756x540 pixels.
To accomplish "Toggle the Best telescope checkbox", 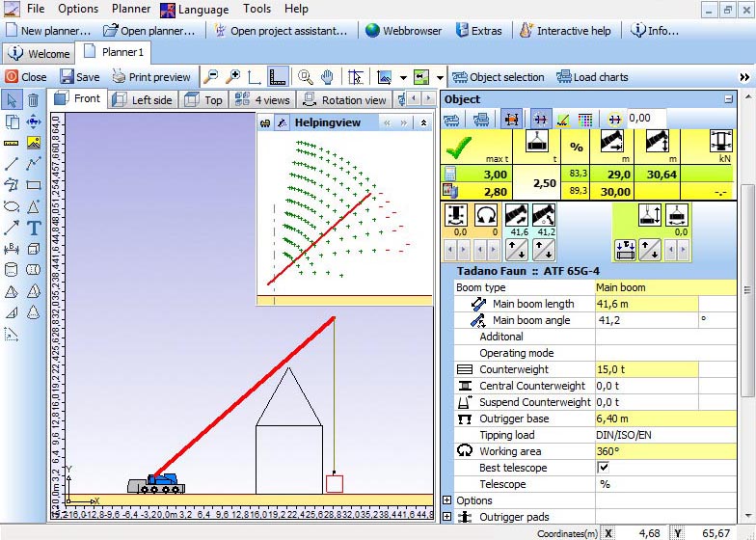I will (x=604, y=468).
